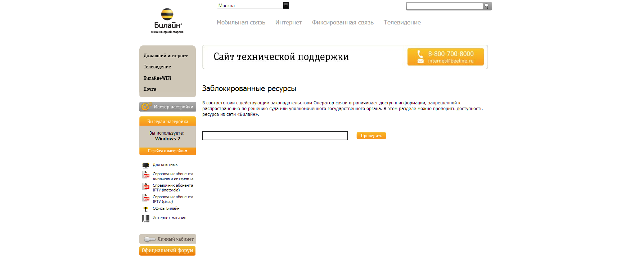
Task: Open Интернет-магазин link
Action: click(x=170, y=218)
